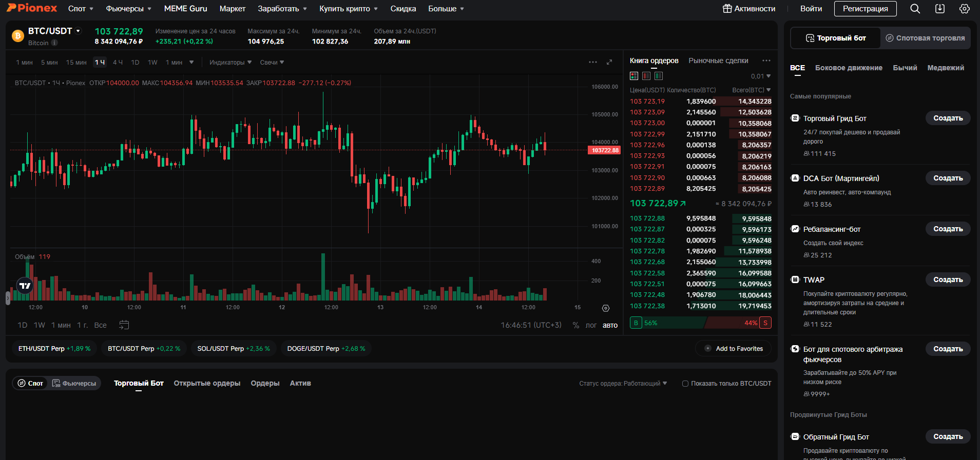The image size is (980, 460).
Task: Select the 1 Ч timeframe
Action: [x=100, y=63]
